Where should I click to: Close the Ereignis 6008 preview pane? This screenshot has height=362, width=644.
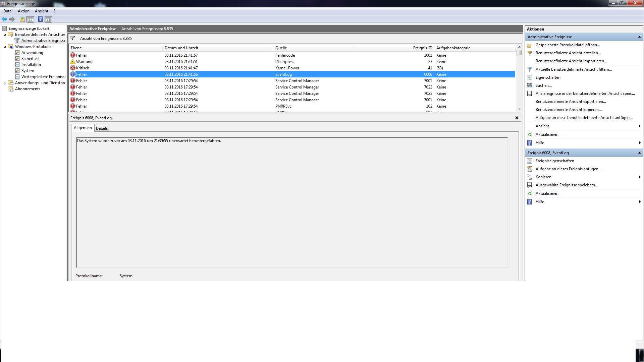tap(517, 118)
